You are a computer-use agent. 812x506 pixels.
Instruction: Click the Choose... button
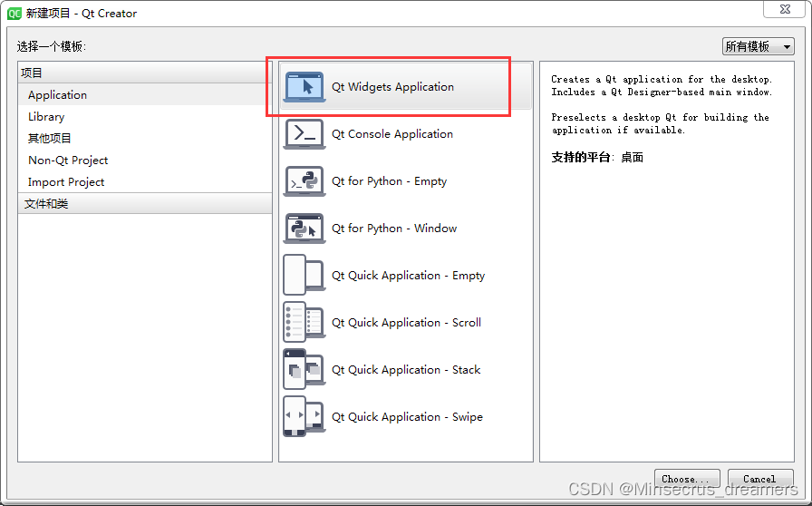click(687, 479)
